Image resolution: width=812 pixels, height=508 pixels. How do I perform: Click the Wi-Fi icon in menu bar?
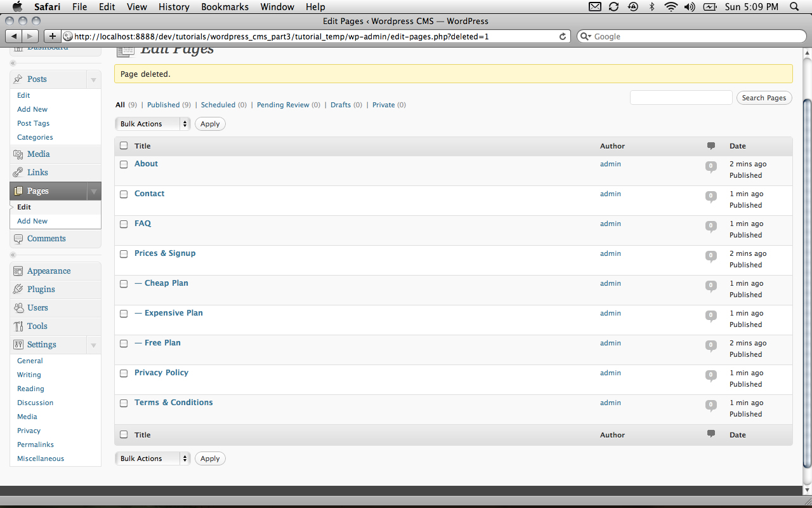pyautogui.click(x=671, y=7)
